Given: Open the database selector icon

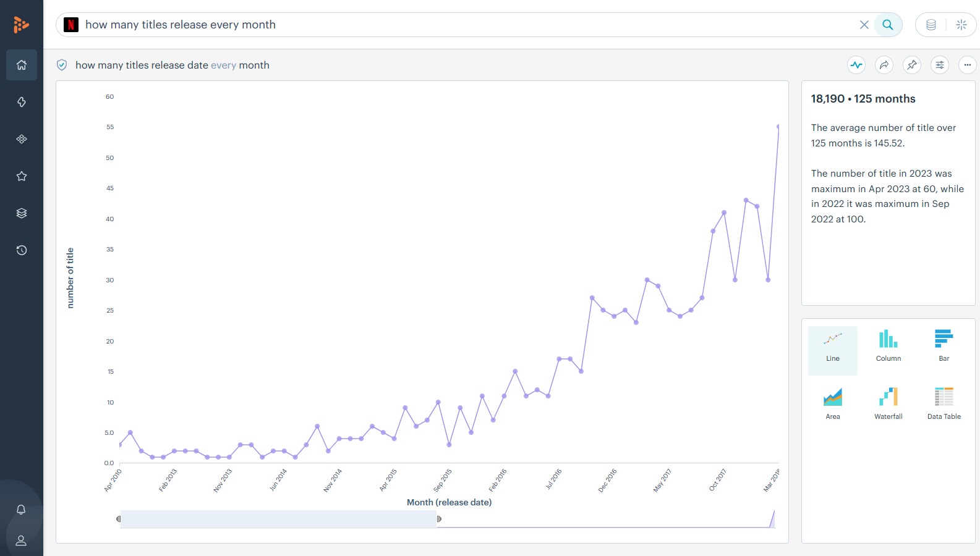Looking at the screenshot, I should [931, 25].
